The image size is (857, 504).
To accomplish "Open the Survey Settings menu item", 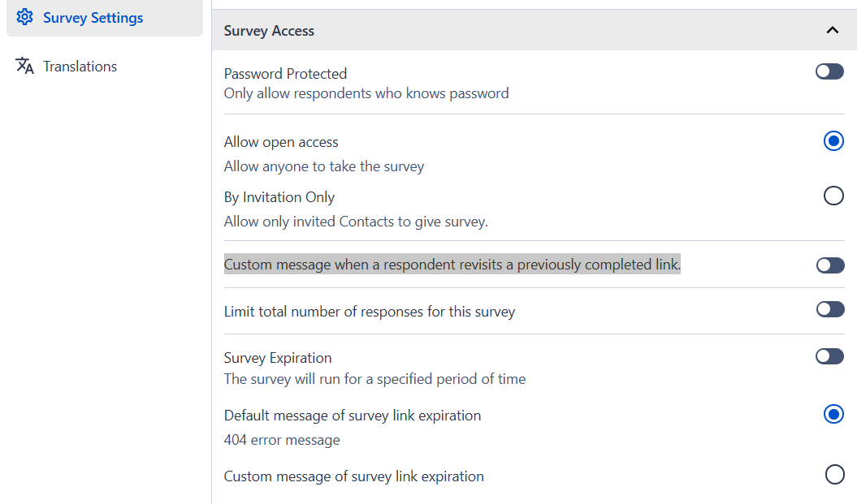I will pos(93,18).
